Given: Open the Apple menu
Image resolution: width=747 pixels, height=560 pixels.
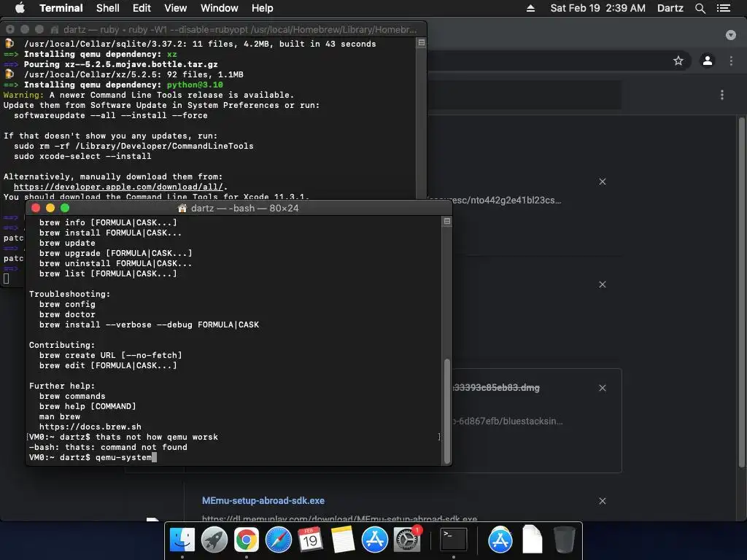Looking at the screenshot, I should (x=20, y=7).
